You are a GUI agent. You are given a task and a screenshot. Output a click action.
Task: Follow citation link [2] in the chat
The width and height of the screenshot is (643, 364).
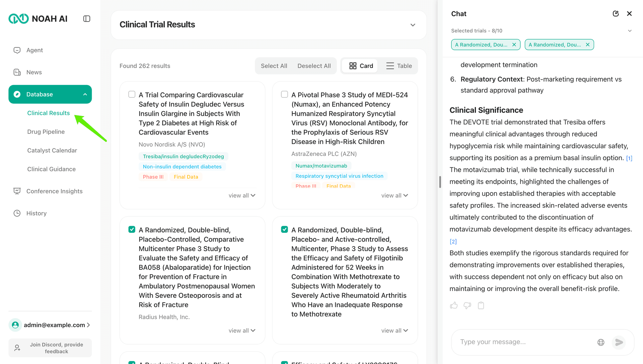[453, 241]
